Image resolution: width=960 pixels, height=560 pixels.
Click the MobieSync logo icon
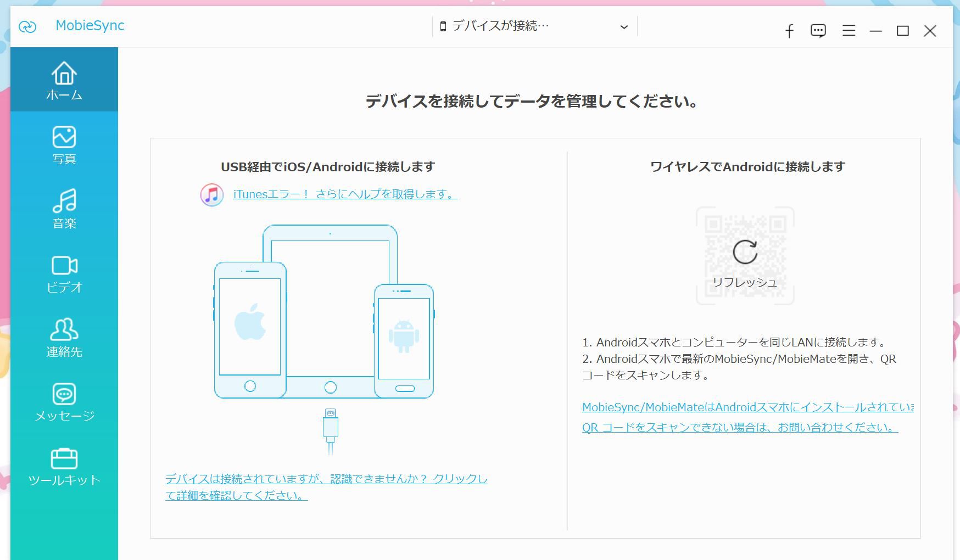pyautogui.click(x=27, y=26)
